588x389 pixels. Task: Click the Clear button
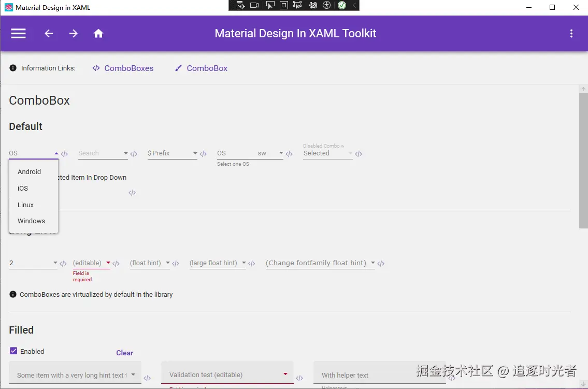(x=124, y=353)
